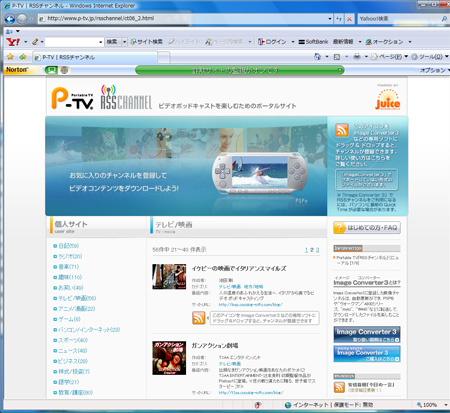Open the お笑い category link
The image size is (450, 413).
coord(71,287)
